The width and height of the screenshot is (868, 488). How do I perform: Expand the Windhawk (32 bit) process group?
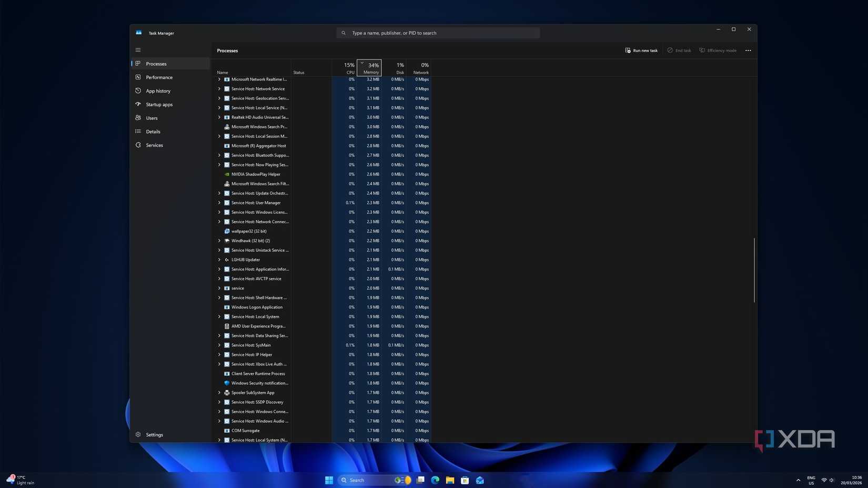point(219,240)
